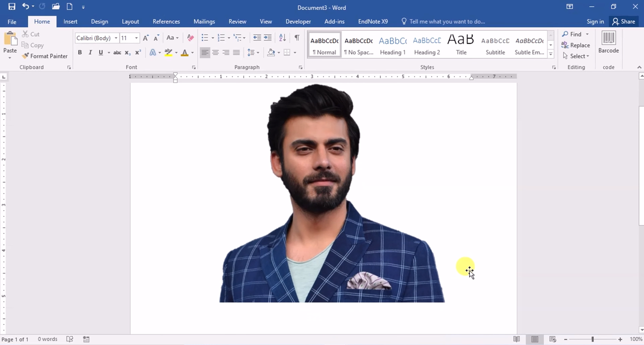
Task: Clear all formatting with the eraser icon
Action: pyautogui.click(x=190, y=38)
